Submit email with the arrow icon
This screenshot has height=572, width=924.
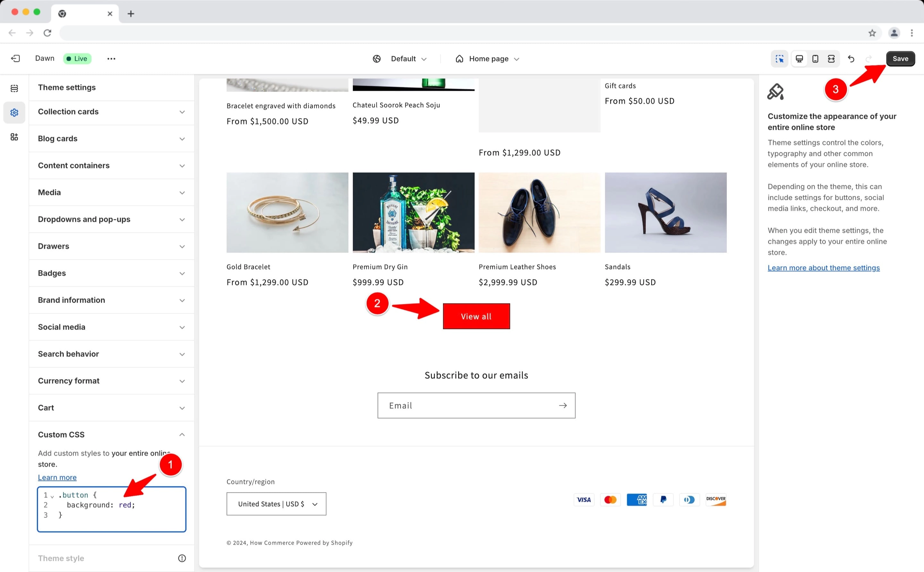coord(563,406)
